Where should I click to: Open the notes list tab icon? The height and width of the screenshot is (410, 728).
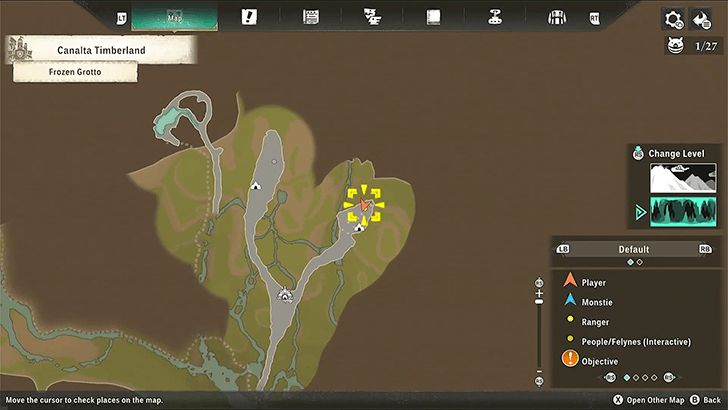(x=312, y=17)
